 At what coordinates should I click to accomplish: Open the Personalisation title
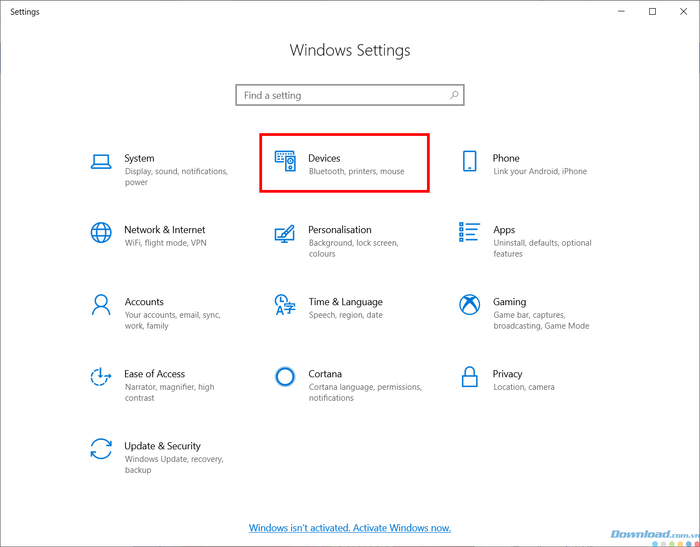[x=340, y=230]
